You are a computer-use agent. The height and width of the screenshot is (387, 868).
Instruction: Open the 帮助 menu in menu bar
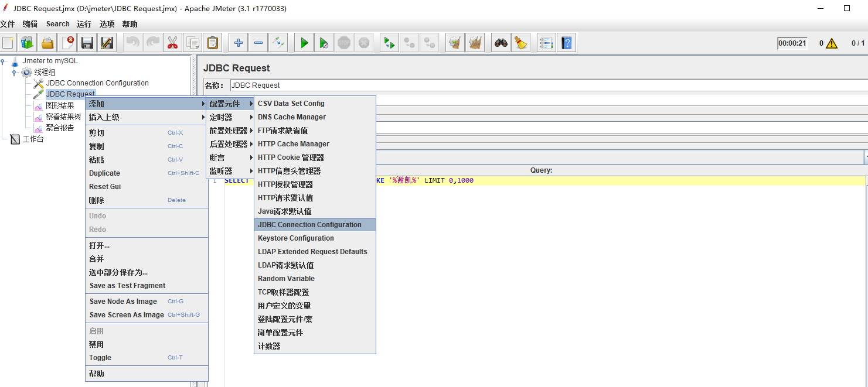pyautogui.click(x=130, y=24)
